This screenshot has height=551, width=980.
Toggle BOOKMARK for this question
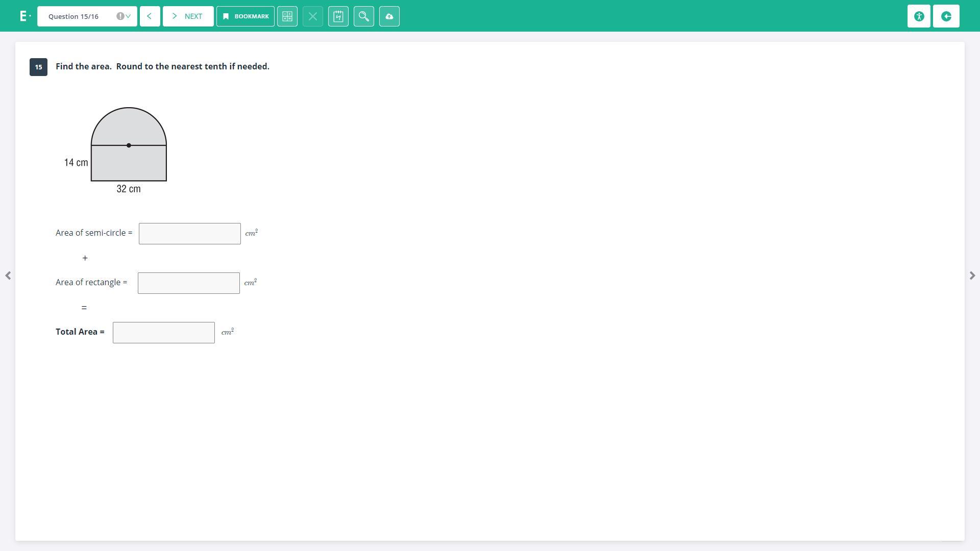tap(246, 16)
